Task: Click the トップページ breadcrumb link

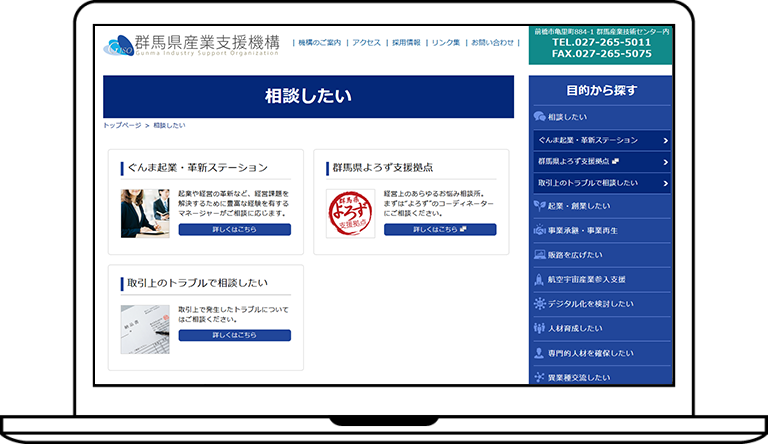Action: [x=122, y=125]
